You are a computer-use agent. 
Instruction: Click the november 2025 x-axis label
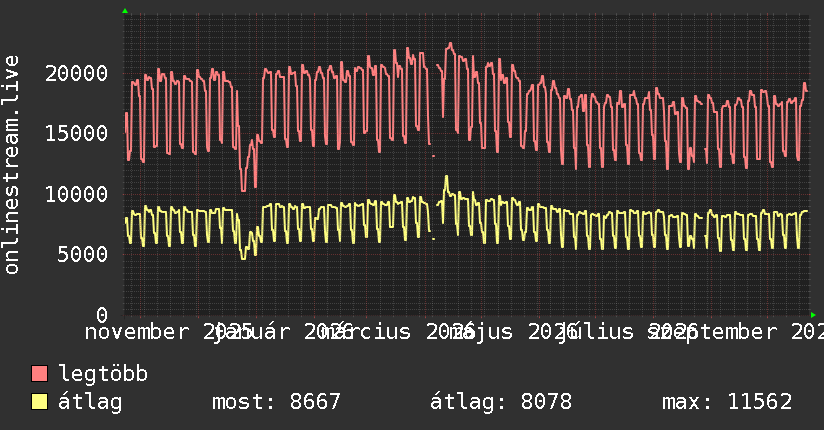coord(169,332)
